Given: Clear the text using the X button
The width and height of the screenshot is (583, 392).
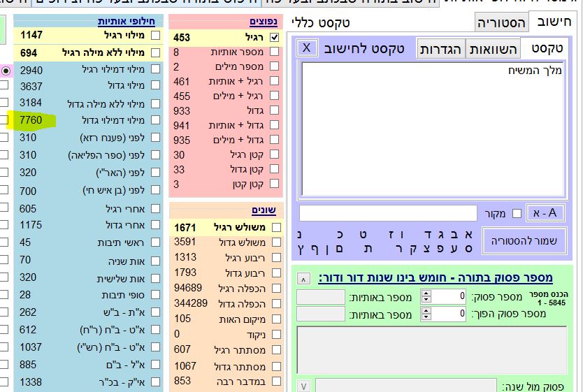Looking at the screenshot, I should 307,48.
